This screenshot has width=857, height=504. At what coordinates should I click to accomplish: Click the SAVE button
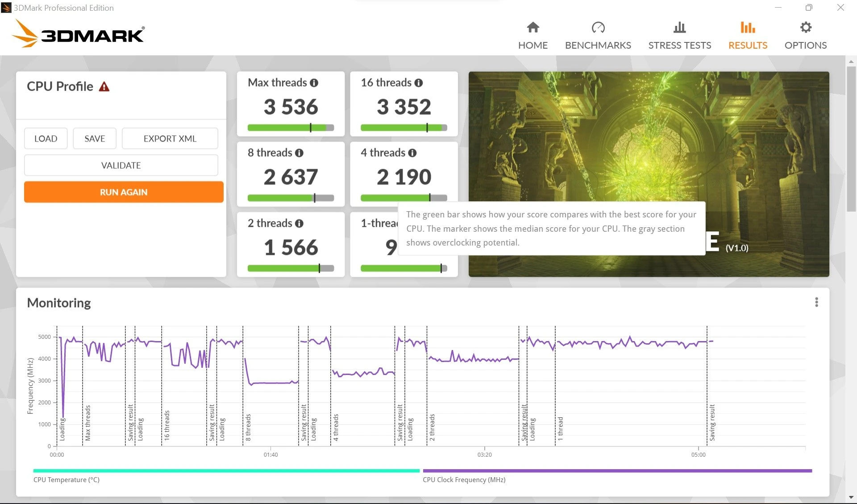pyautogui.click(x=95, y=138)
